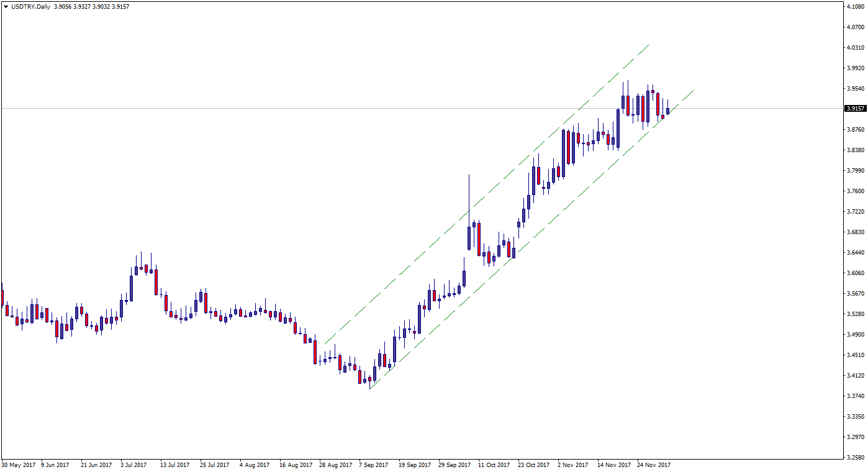Click the small triangle before USDTRY,Daily
868x472 pixels.
point(6,7)
